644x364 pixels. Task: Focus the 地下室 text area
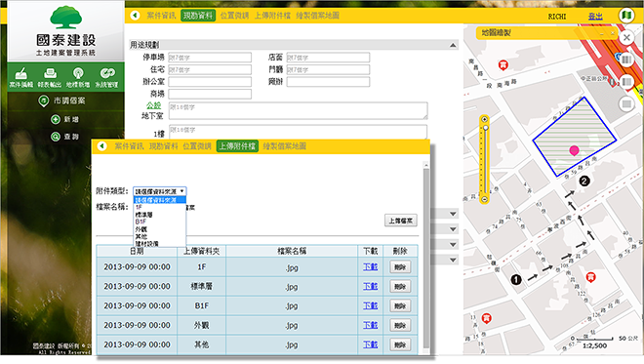click(x=299, y=111)
